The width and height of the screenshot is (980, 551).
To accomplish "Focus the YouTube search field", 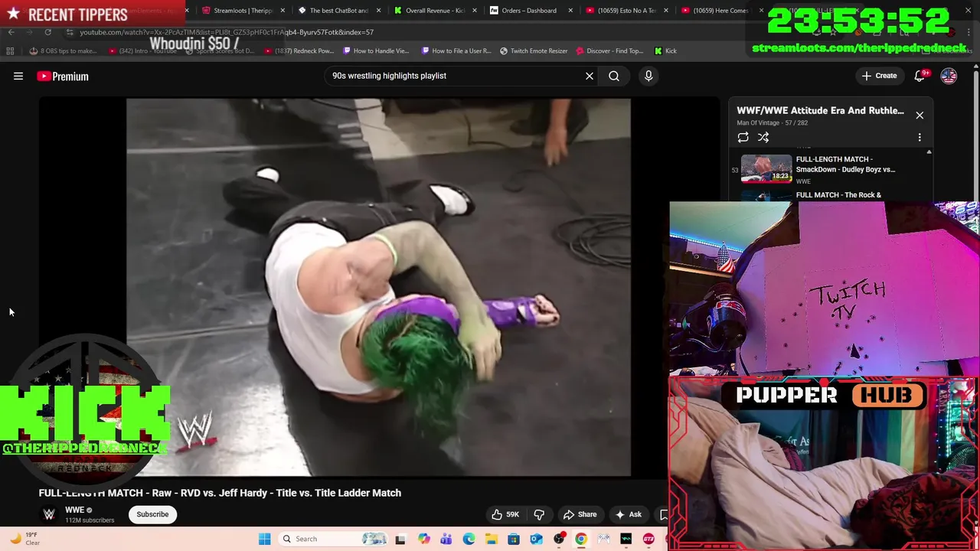I will pos(456,76).
